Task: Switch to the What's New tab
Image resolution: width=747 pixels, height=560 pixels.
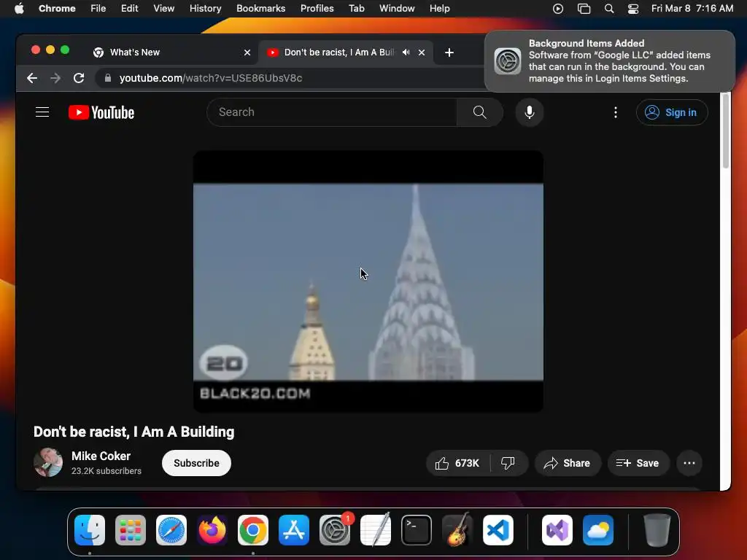Action: coord(172,52)
